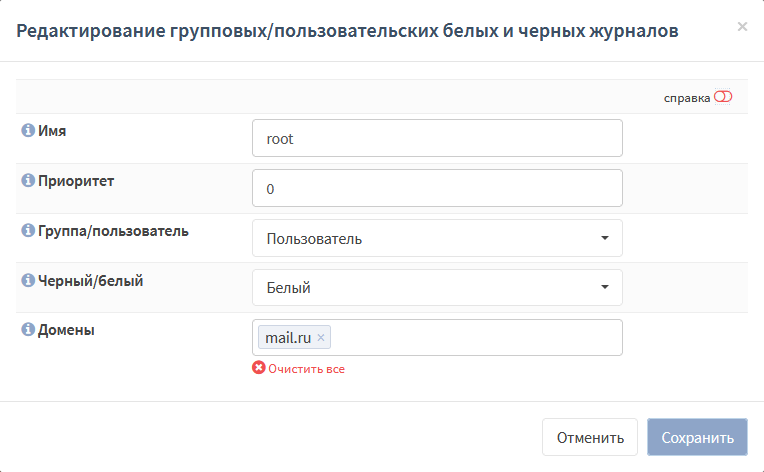Show help for Группа/пользователь via info icon
764x472 pixels.
coord(28,230)
